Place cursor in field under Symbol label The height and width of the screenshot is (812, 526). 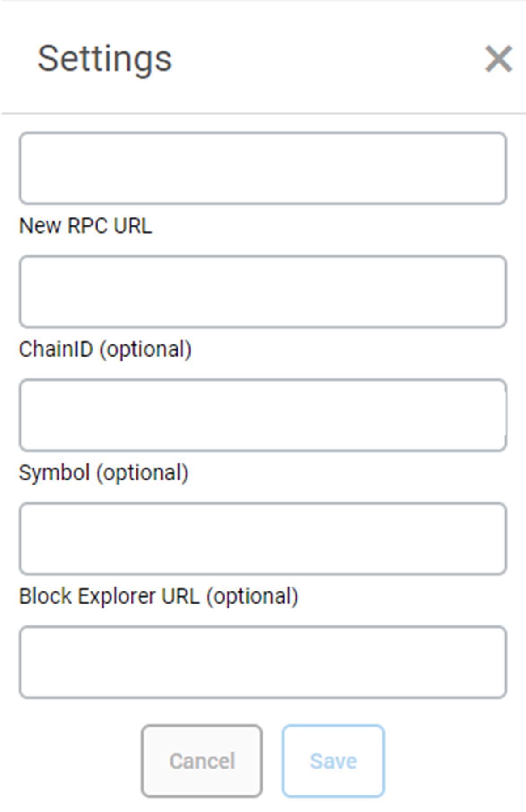[263, 539]
